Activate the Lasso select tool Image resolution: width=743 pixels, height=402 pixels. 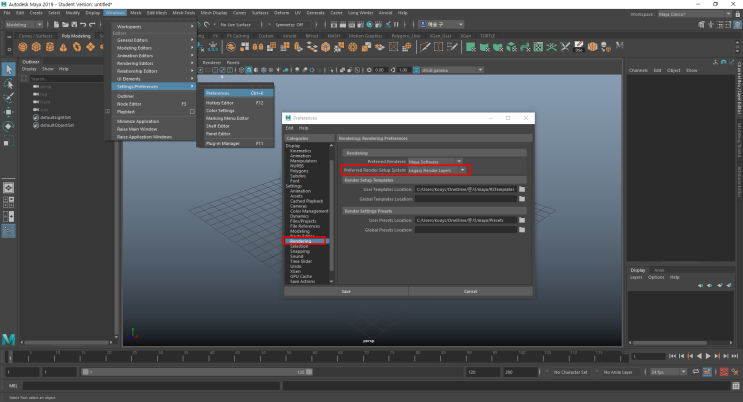click(9, 84)
